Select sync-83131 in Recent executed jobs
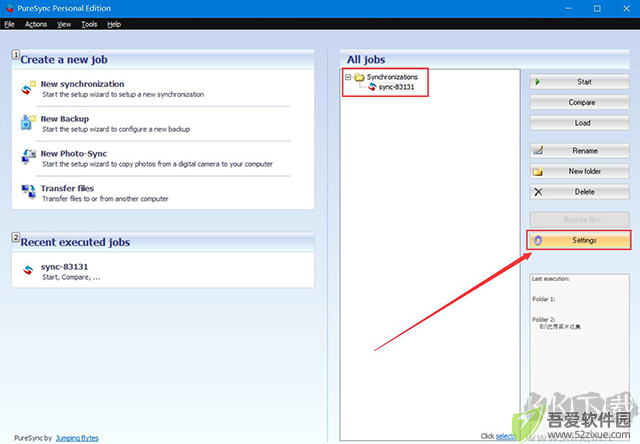 click(x=64, y=266)
